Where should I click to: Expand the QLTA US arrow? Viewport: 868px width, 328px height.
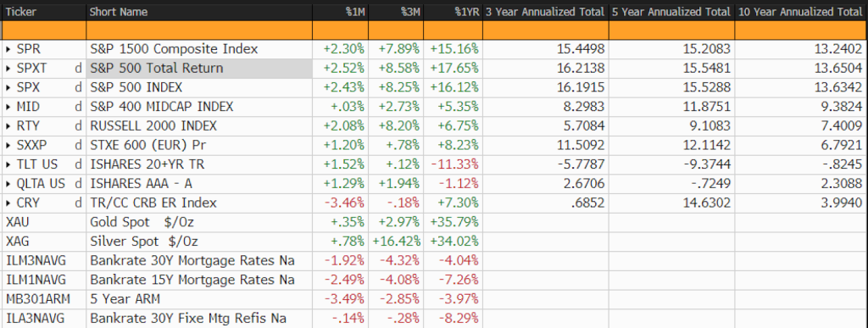(x=8, y=184)
